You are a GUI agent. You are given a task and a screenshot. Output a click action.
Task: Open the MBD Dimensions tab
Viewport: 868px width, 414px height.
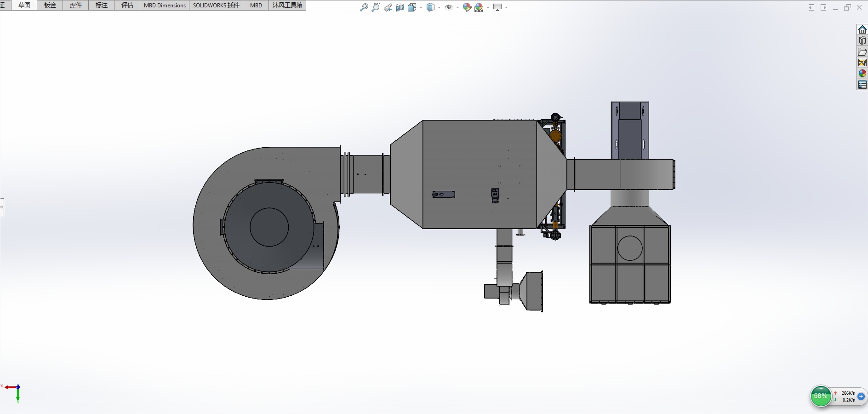(165, 5)
